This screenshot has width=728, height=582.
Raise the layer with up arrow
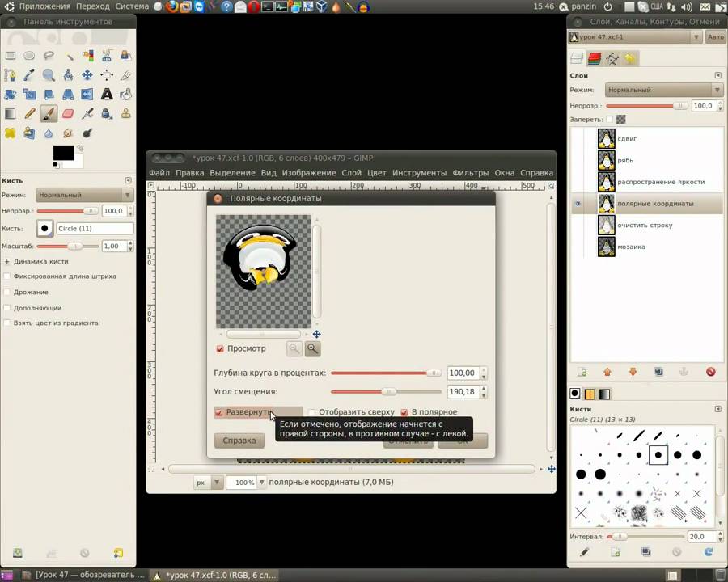(x=607, y=372)
